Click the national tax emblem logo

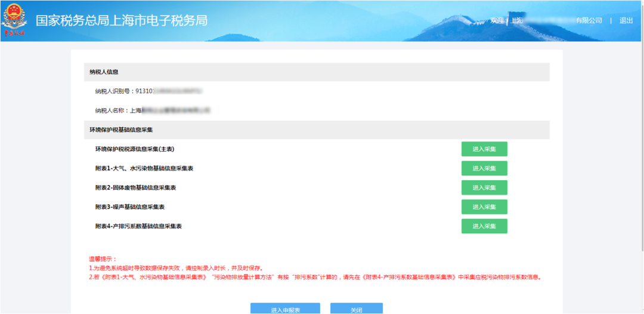coord(14,20)
